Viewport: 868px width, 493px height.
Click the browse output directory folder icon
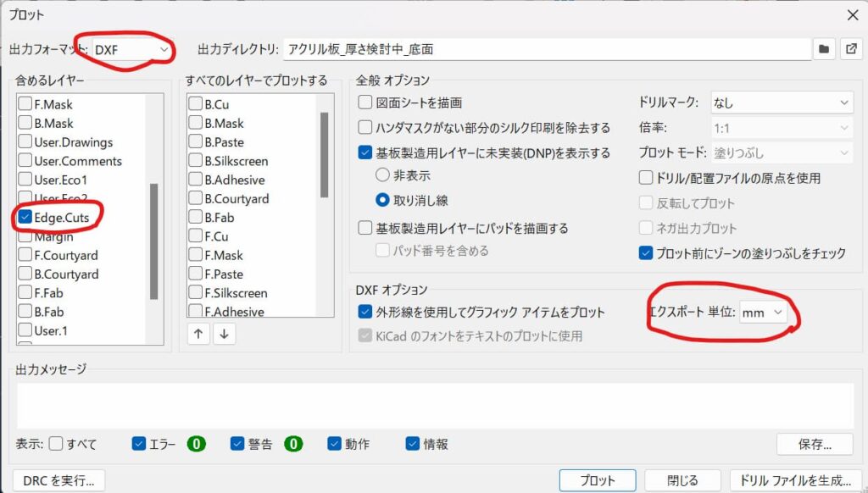tap(823, 50)
